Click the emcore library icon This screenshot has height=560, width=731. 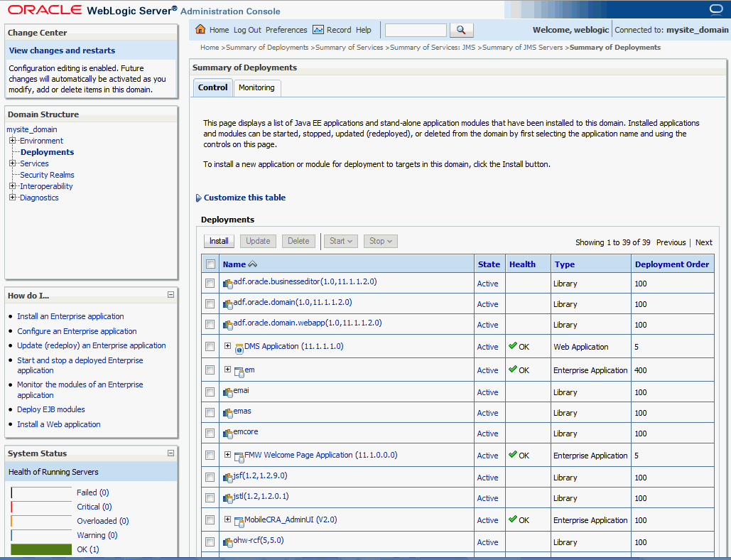pyautogui.click(x=227, y=434)
